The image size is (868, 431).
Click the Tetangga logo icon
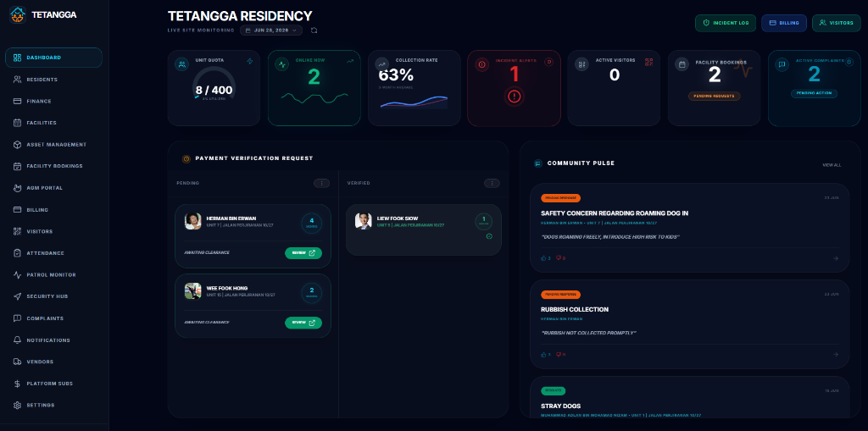click(18, 15)
